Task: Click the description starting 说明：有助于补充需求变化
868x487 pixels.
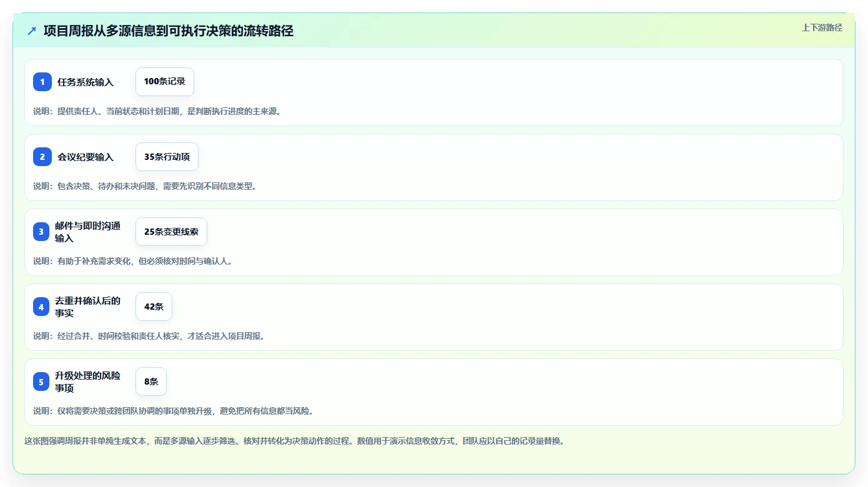Action: click(132, 261)
